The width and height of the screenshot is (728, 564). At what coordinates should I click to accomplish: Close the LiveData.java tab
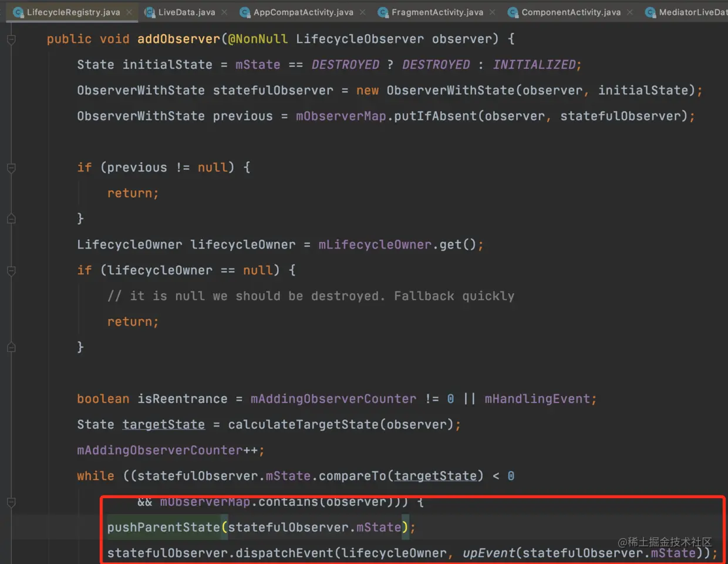pos(224,12)
